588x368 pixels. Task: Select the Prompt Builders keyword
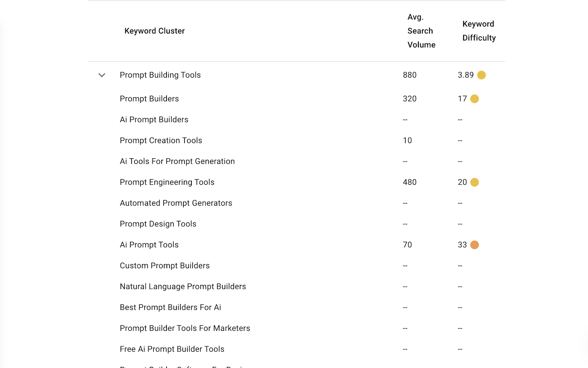pyautogui.click(x=149, y=99)
